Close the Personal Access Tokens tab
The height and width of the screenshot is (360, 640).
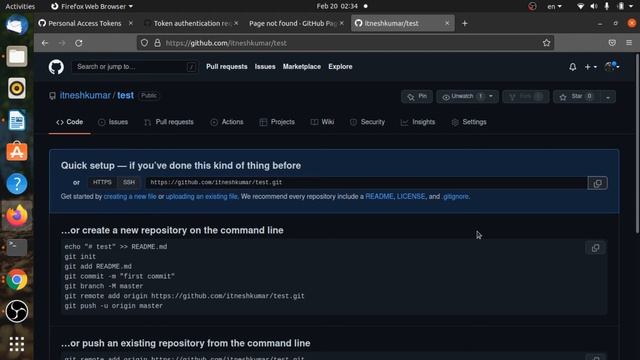131,23
